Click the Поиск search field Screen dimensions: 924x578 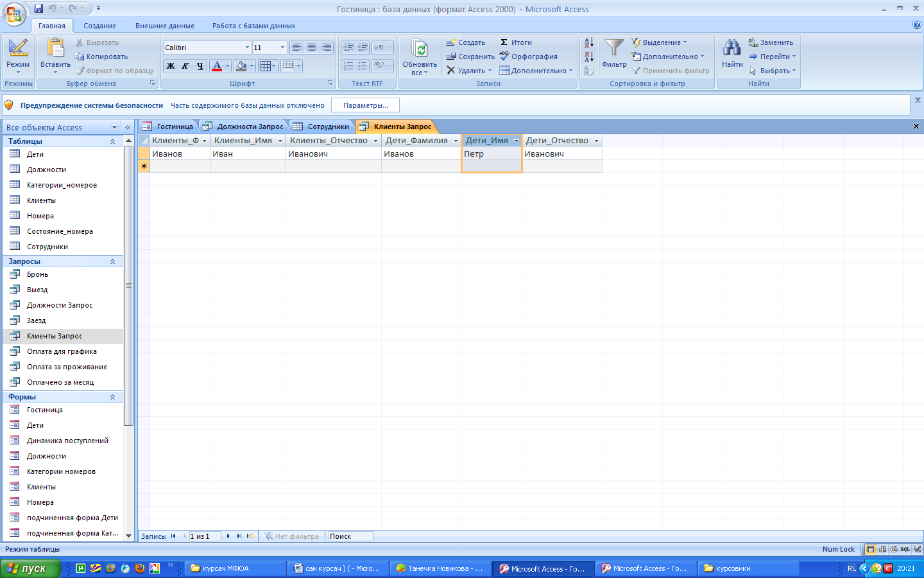coord(350,536)
